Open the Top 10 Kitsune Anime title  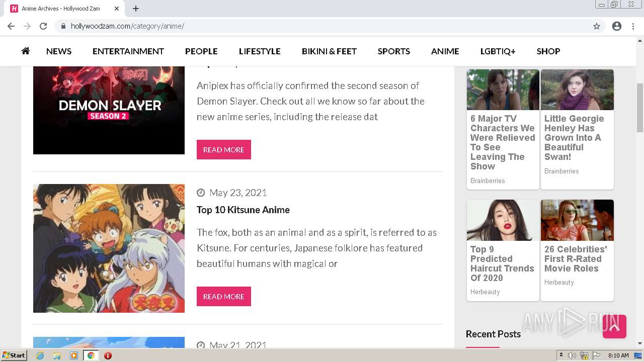coord(243,210)
